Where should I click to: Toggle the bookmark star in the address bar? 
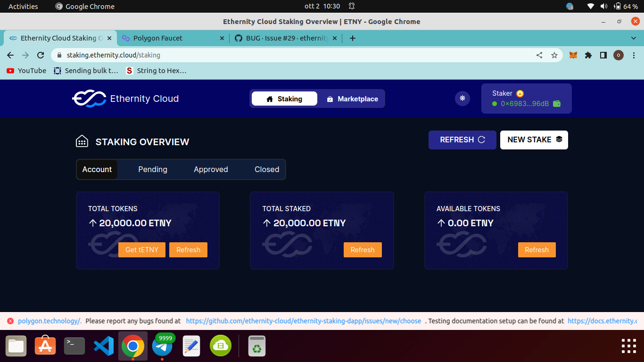(x=554, y=55)
